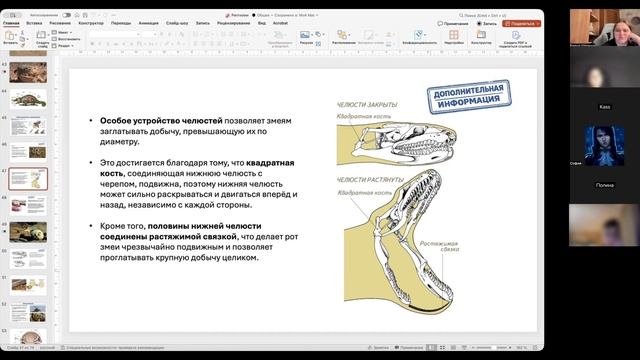Switch to Reading view icon in status bar
This screenshot has width=640, height=360.
click(453, 348)
